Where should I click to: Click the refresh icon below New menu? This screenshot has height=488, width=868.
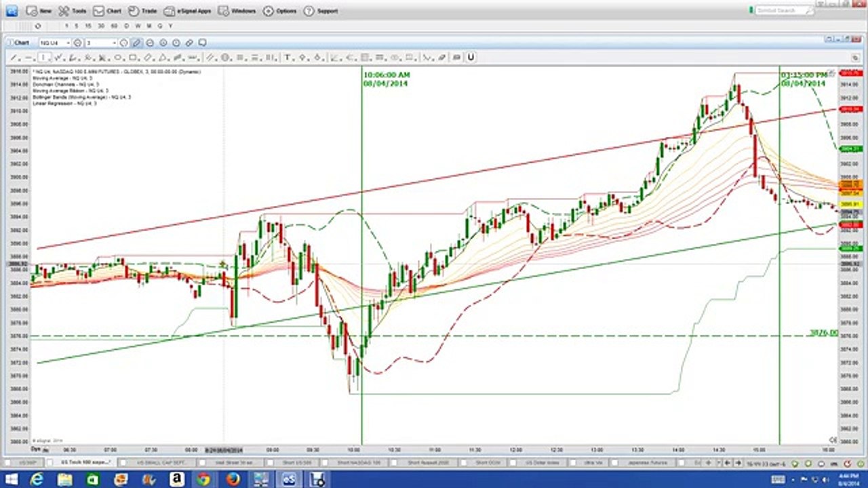click(x=38, y=26)
